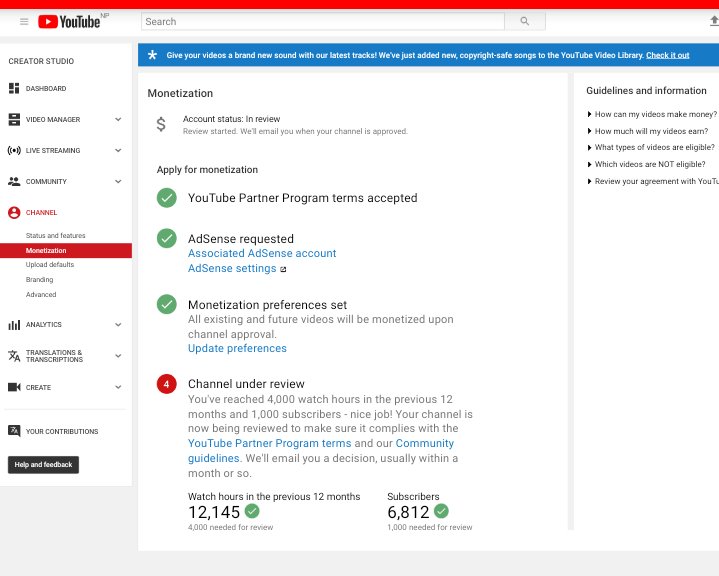Image resolution: width=719 pixels, height=576 pixels.
Task: Open Your Contributions page
Action: [62, 432]
